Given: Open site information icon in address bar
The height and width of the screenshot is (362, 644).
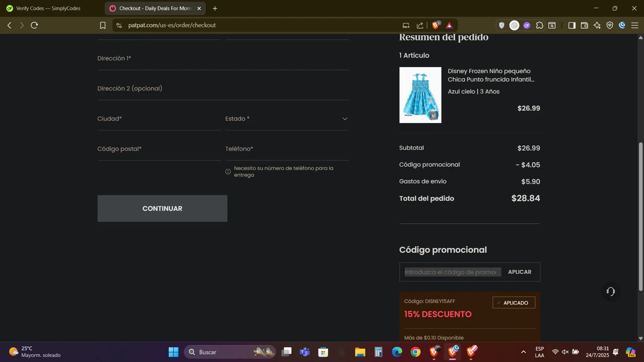Looking at the screenshot, I should [x=119, y=25].
